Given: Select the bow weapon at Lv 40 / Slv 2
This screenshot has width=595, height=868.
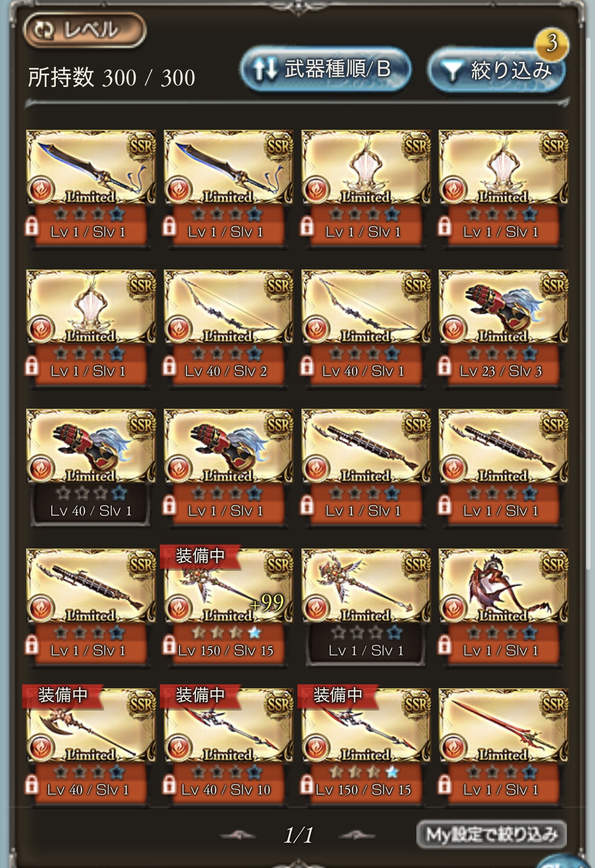Looking at the screenshot, I should (x=228, y=327).
